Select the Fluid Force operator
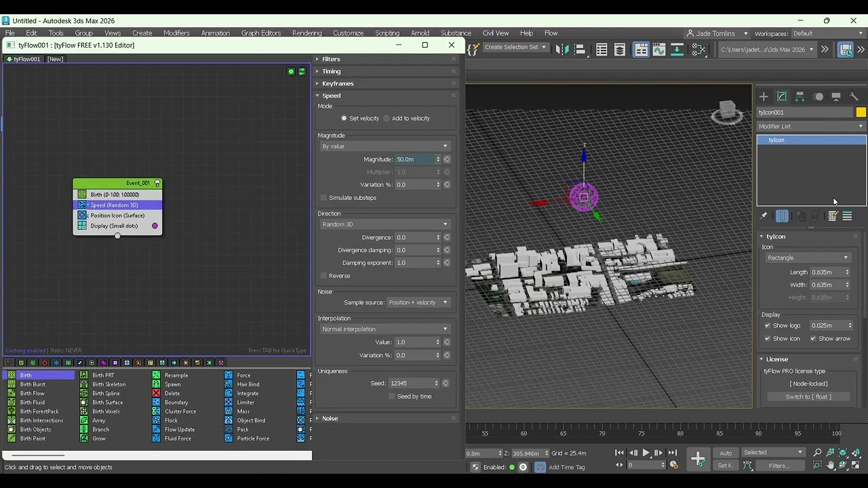 pyautogui.click(x=178, y=439)
